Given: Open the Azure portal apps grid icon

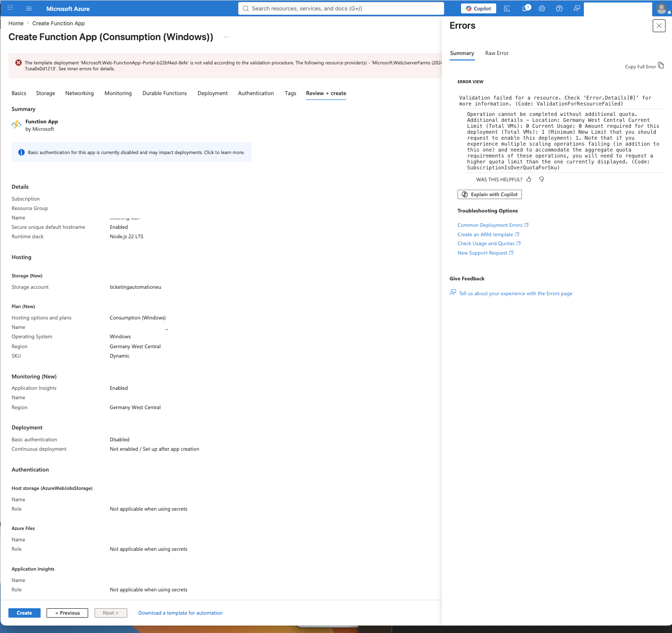Looking at the screenshot, I should point(10,8).
